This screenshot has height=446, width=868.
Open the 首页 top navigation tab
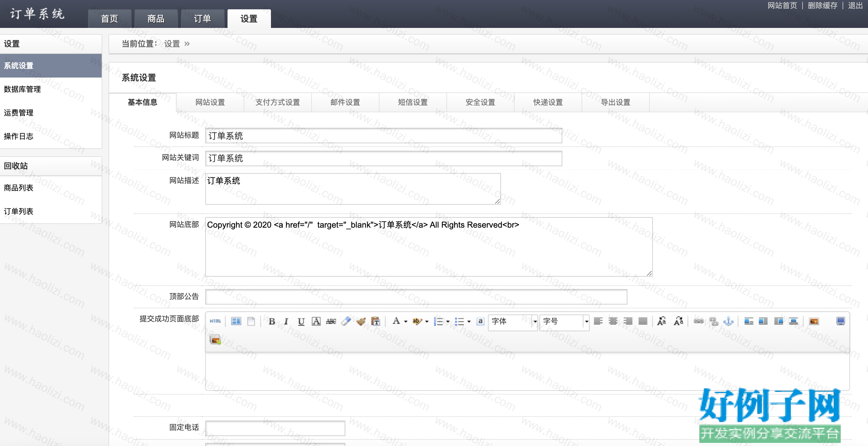tap(109, 19)
